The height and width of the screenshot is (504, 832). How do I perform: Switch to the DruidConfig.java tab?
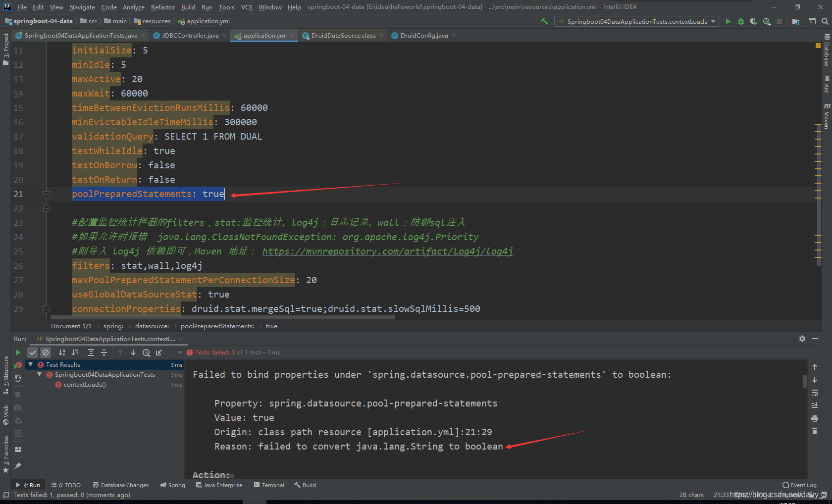(424, 35)
